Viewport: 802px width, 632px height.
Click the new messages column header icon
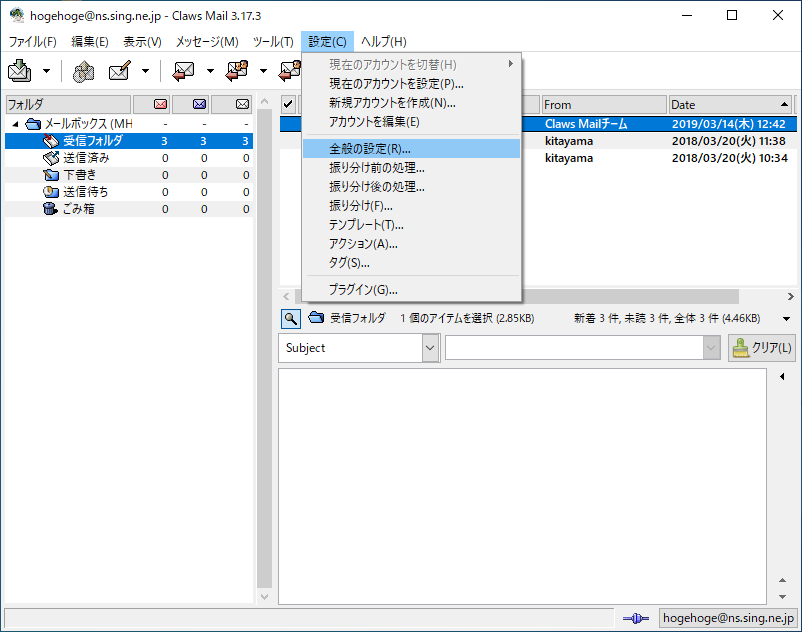tap(161, 104)
